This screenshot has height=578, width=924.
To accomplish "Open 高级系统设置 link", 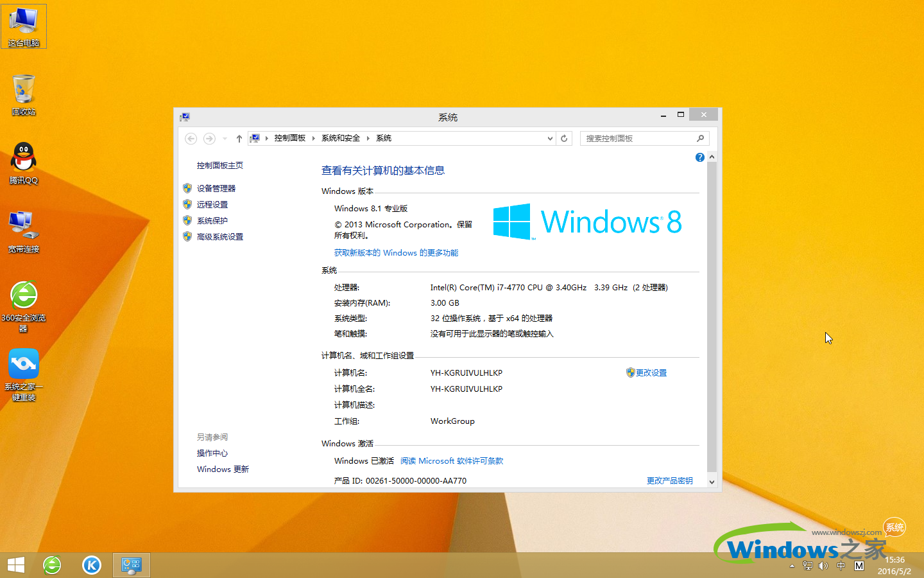I will (220, 236).
